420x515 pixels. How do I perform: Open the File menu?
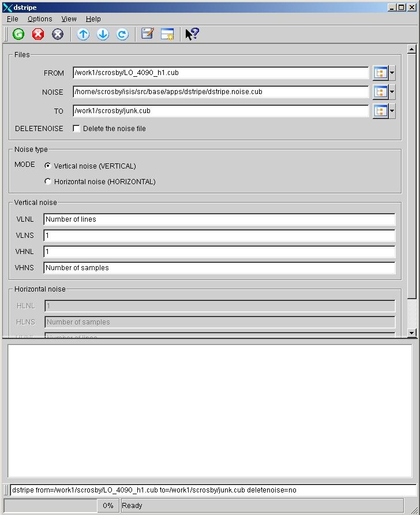[12, 19]
